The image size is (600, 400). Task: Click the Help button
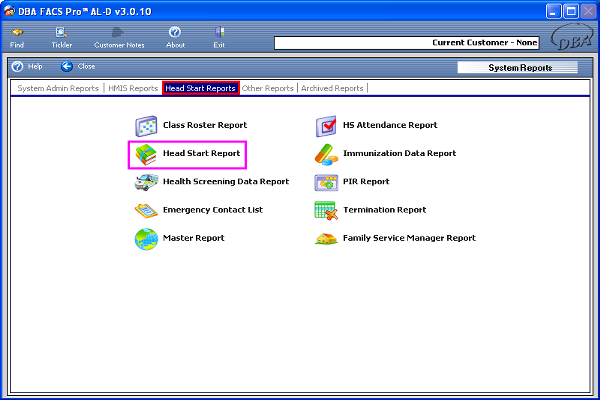[27, 66]
